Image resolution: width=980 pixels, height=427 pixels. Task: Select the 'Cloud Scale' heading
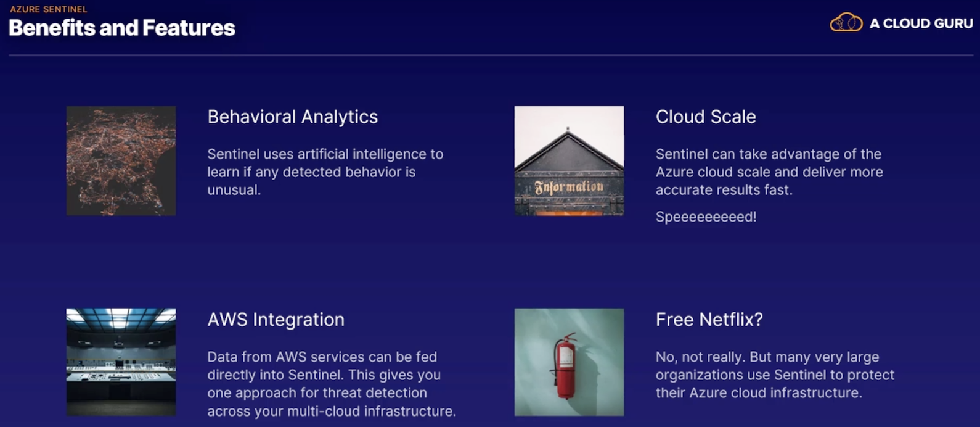pos(705,117)
